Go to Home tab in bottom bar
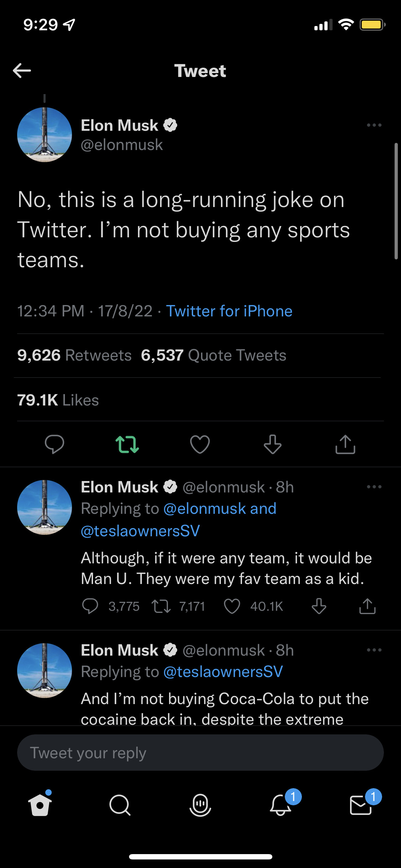Screen dimensions: 401x868 pos(40,805)
